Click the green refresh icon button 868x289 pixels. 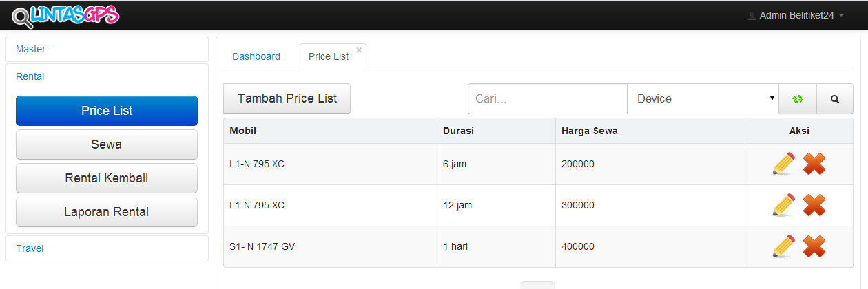798,99
